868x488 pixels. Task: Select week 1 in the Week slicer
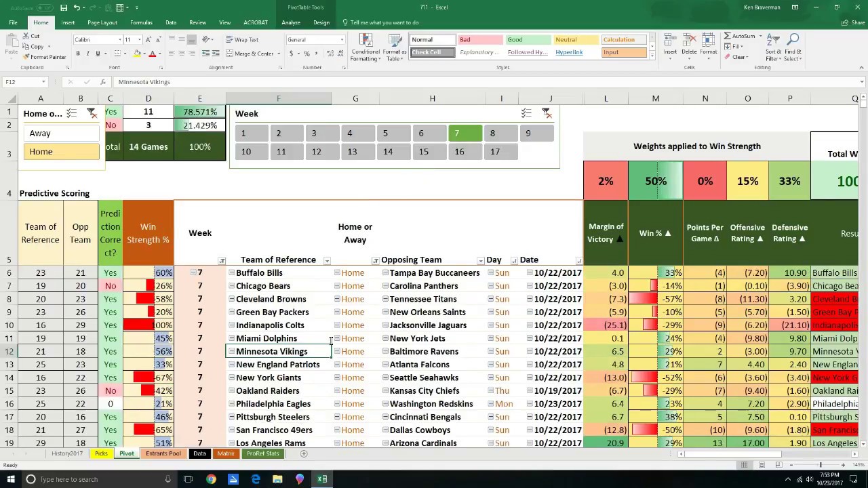pyautogui.click(x=252, y=134)
